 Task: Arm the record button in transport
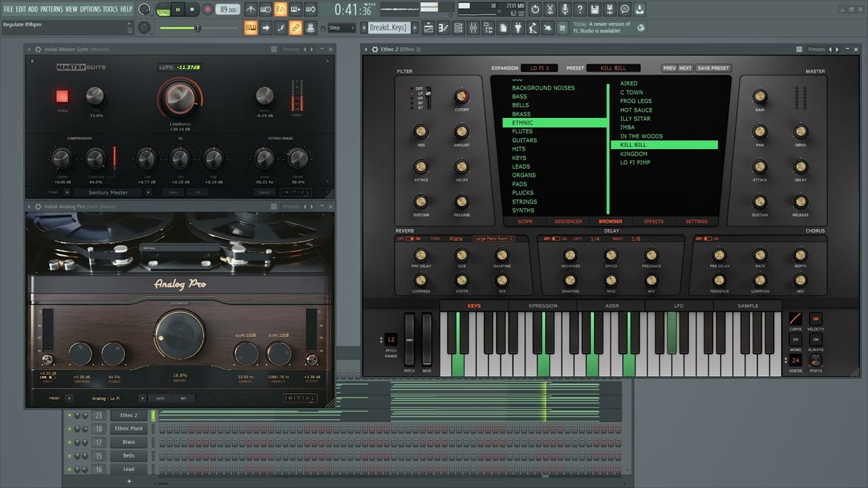(208, 9)
